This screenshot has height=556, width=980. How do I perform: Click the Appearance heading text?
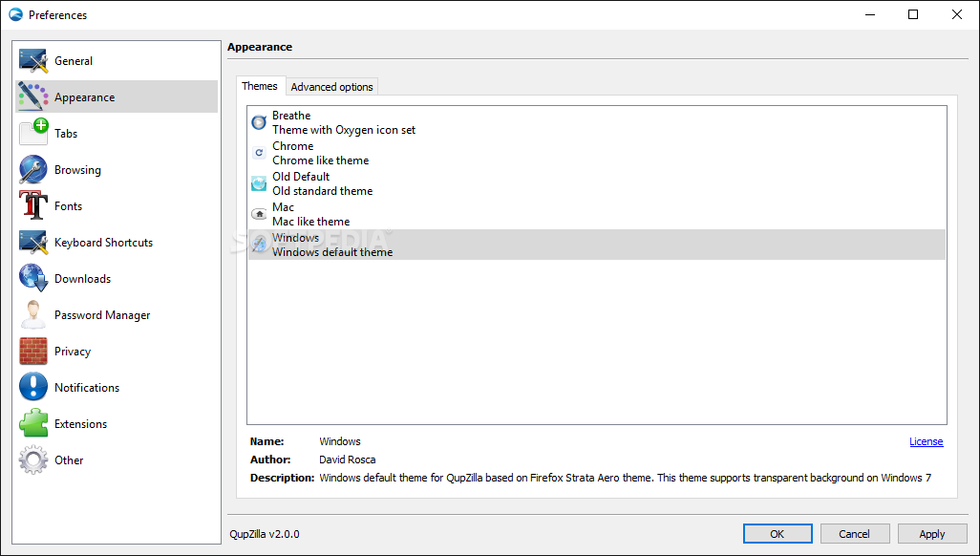click(260, 47)
